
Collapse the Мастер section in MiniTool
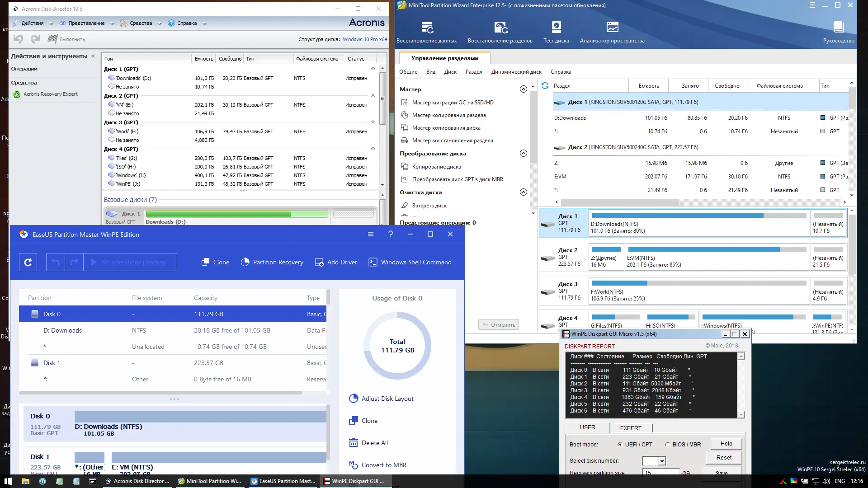click(x=523, y=89)
